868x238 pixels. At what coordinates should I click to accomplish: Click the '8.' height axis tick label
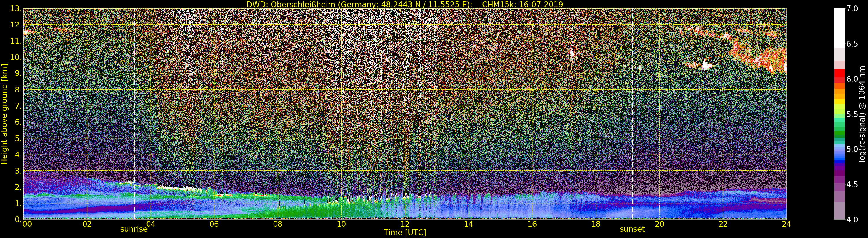(18, 90)
